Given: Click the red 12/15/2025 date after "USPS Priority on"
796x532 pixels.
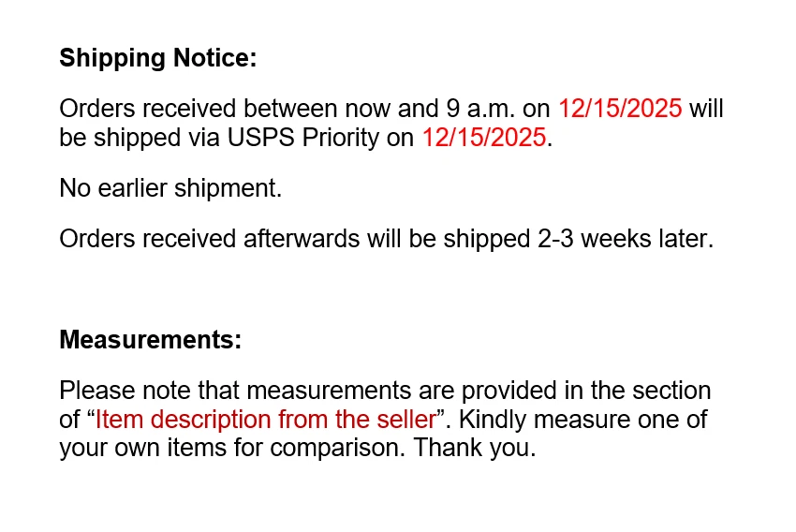Looking at the screenshot, I should click(x=483, y=138).
